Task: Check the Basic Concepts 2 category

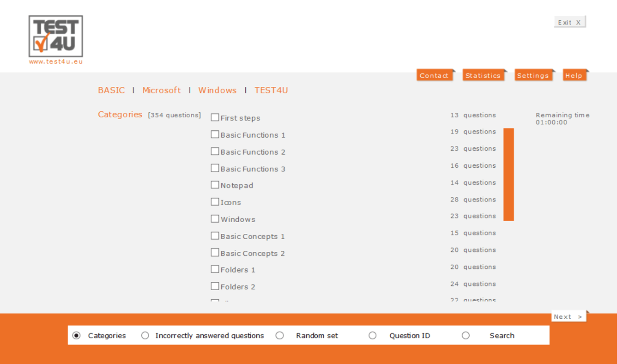Action: click(215, 253)
